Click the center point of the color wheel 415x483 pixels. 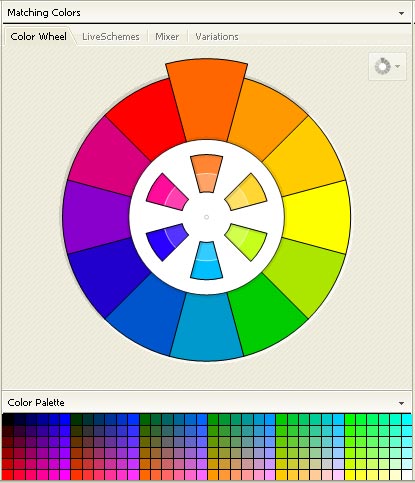click(206, 217)
